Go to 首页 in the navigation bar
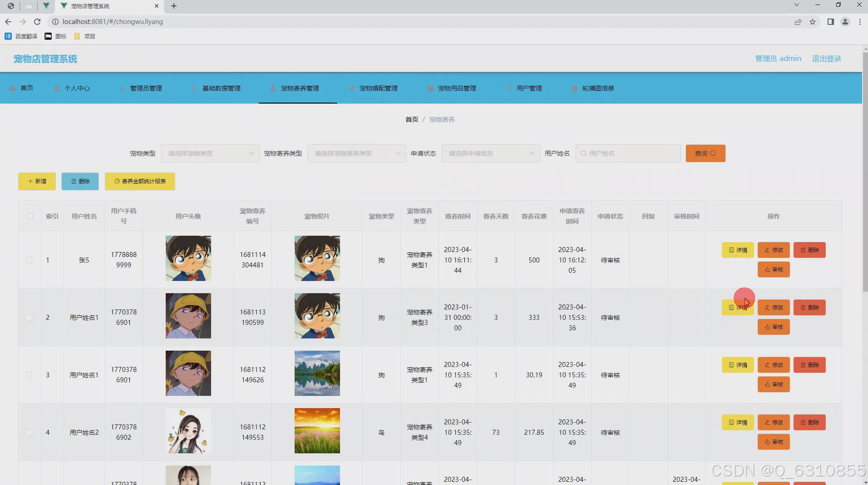The width and height of the screenshot is (868, 485). (x=21, y=88)
